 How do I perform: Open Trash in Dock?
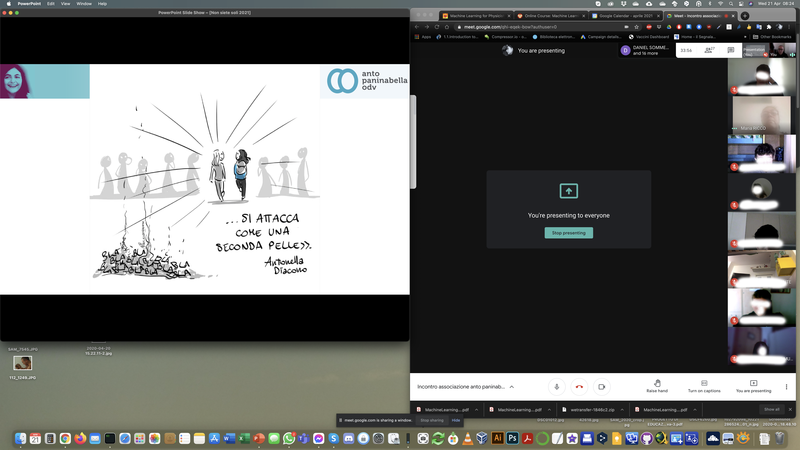(x=780, y=438)
